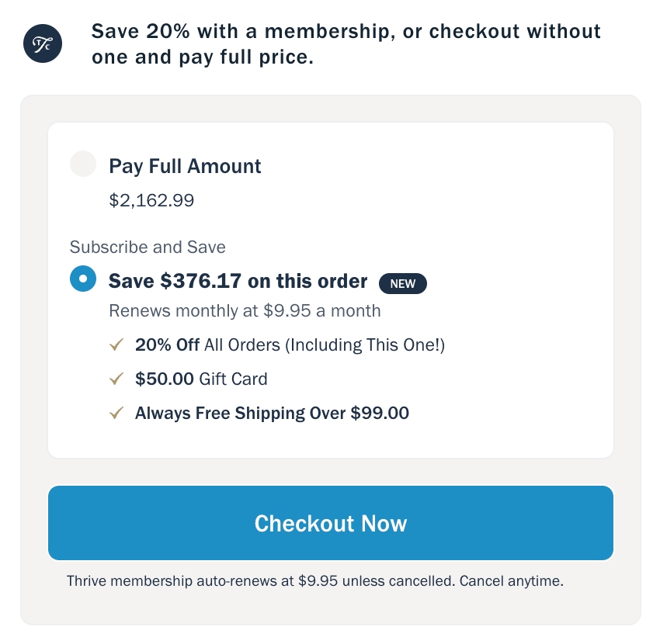Image resolution: width=660 pixels, height=644 pixels.
Task: Click Renews monthly at $9.95 a month
Action: pos(245,311)
